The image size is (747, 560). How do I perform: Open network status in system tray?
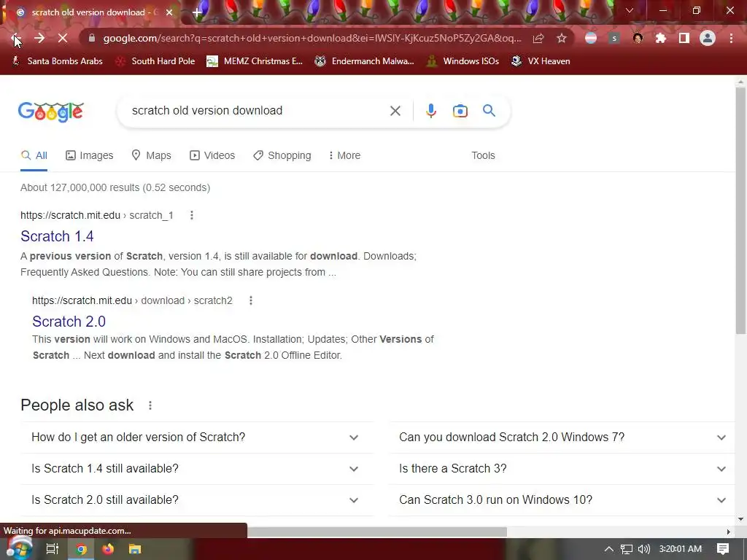point(627,549)
